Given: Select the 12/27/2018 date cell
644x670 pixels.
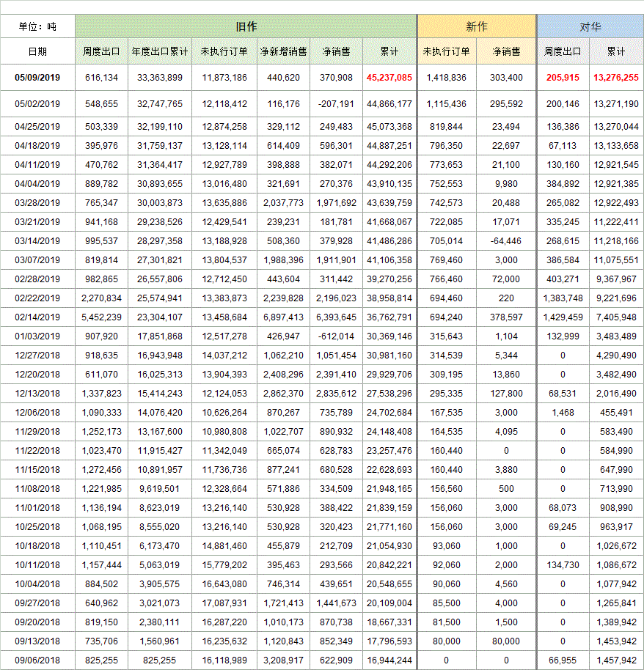Looking at the screenshot, I should click(37, 356).
